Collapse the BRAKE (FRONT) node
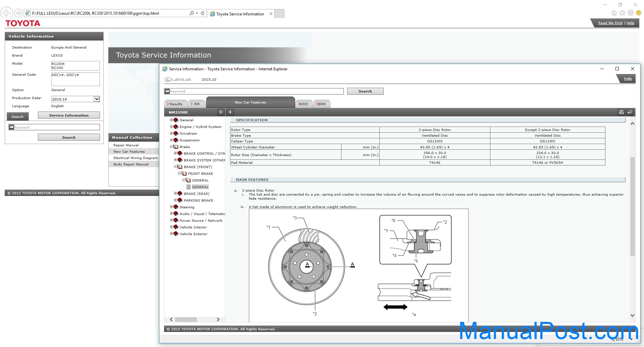 [175, 167]
